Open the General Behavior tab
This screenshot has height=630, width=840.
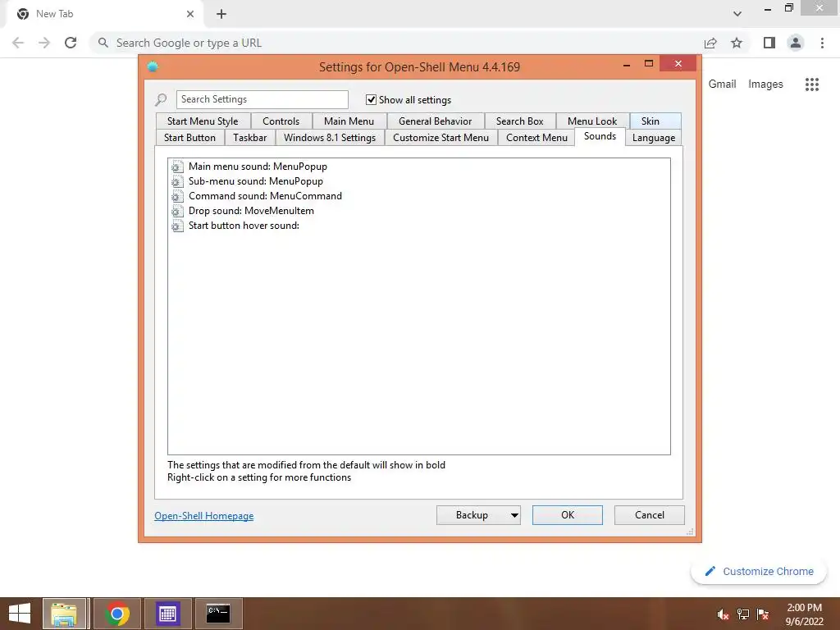[435, 121]
